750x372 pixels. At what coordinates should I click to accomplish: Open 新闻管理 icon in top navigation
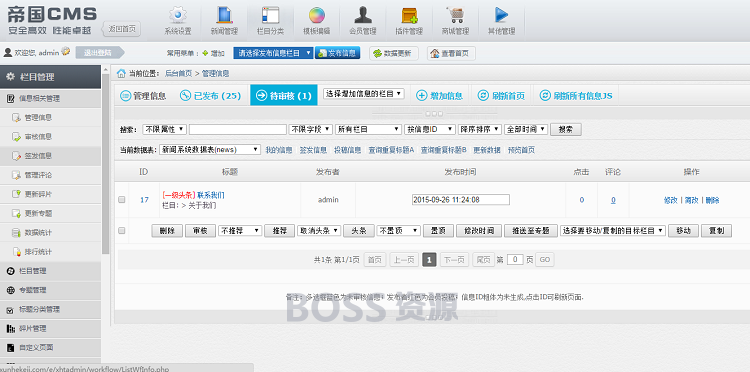pyautogui.click(x=224, y=15)
